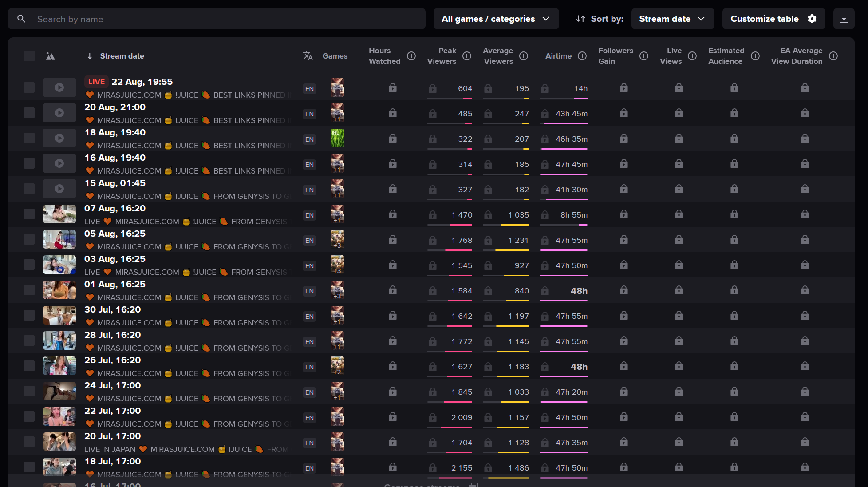This screenshot has height=487, width=868.
Task: Open the Customize table button
Action: point(773,19)
